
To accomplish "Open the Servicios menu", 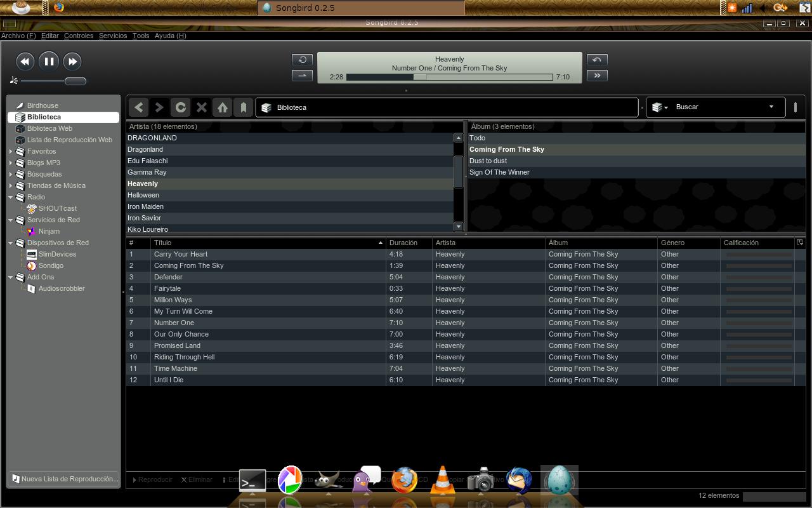I will pyautogui.click(x=113, y=36).
